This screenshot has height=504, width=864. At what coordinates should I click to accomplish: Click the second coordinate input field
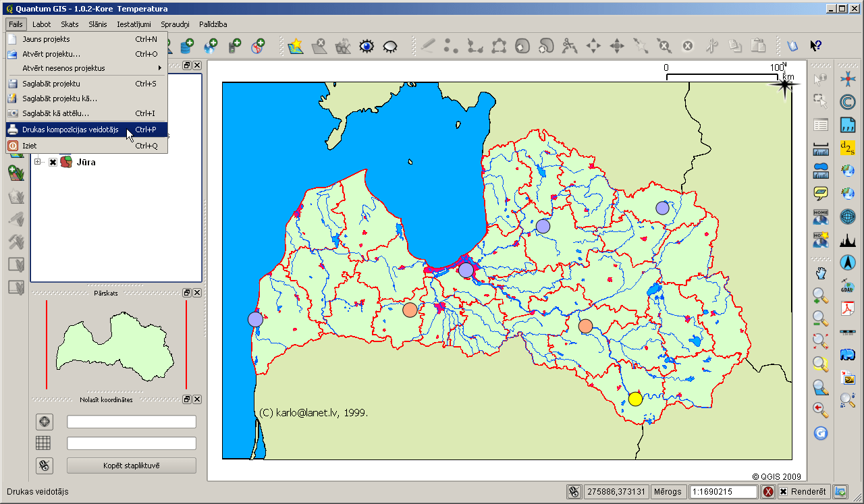[x=132, y=443]
